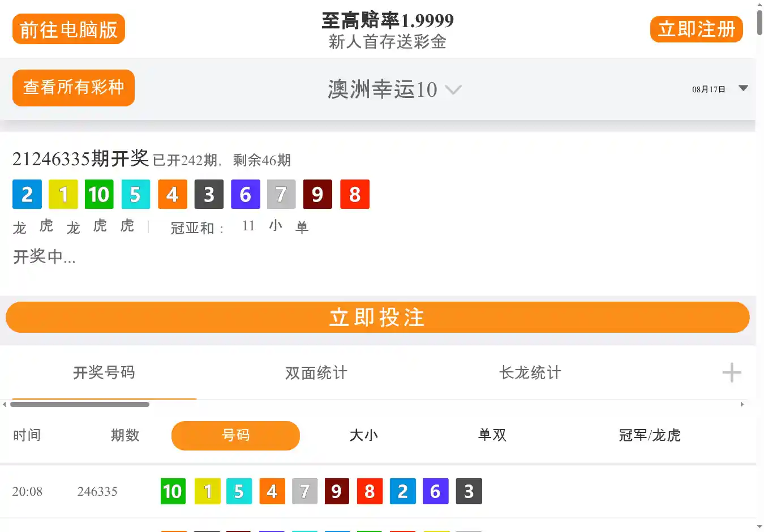This screenshot has width=764, height=532.
Task: Open the 双面统计 tab
Action: pyautogui.click(x=316, y=372)
